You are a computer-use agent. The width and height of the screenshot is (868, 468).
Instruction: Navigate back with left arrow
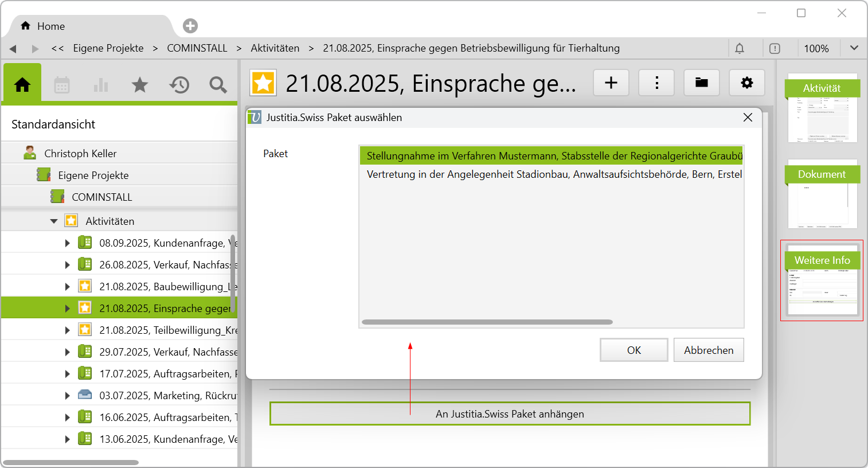pos(13,49)
